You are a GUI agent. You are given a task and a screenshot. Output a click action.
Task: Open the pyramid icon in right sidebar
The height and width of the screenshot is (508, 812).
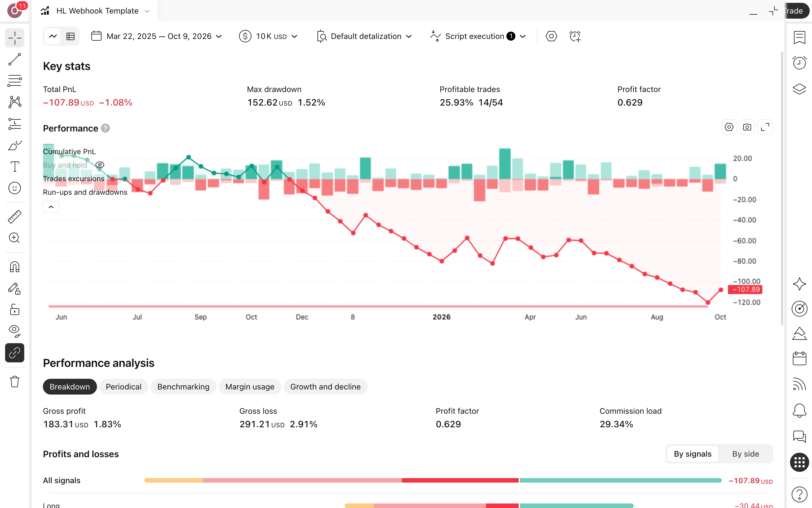point(799,334)
